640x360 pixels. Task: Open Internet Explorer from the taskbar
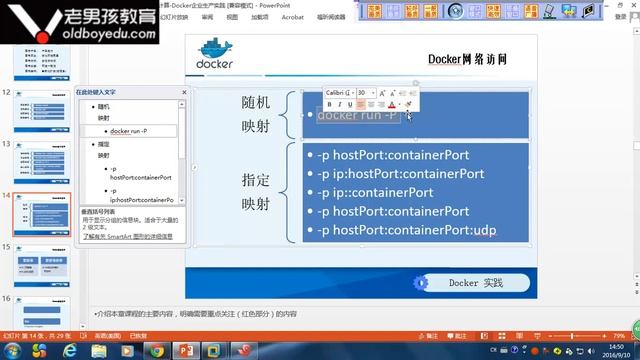(70, 351)
